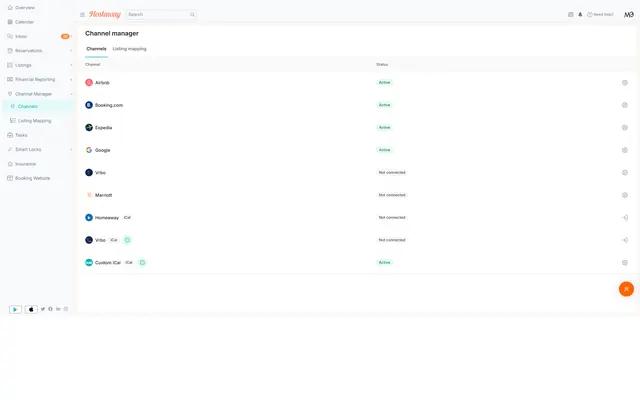
Task: Open Twitter social icon in sidebar footer
Action: [x=43, y=309]
